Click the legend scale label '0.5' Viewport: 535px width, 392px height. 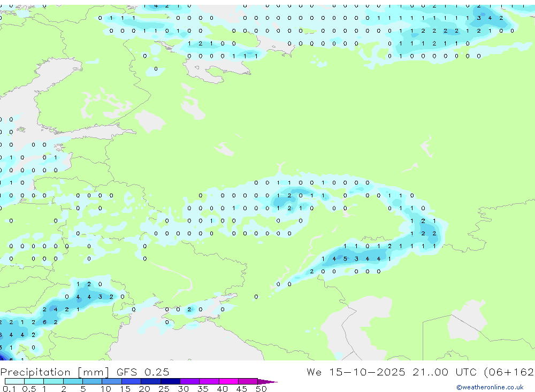pos(29,389)
